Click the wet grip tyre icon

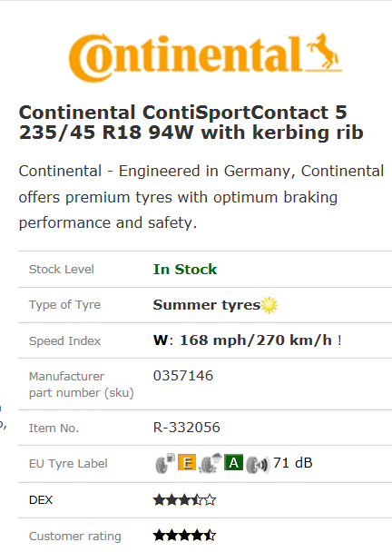point(211,463)
